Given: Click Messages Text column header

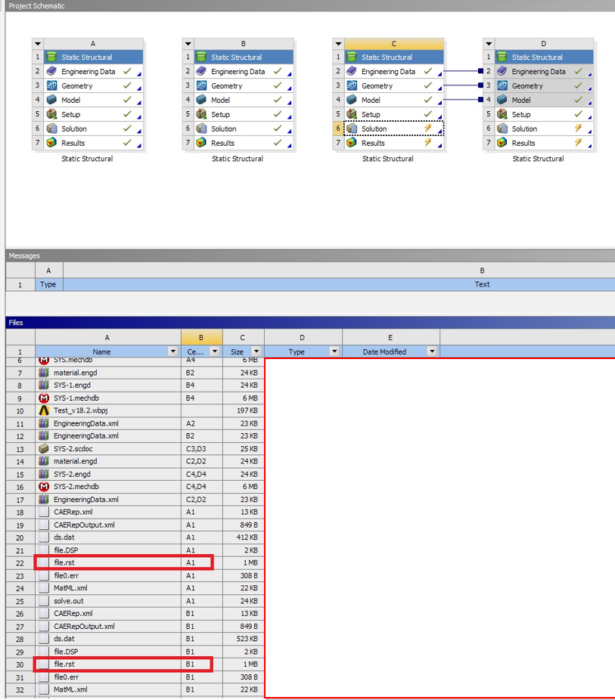Looking at the screenshot, I should [482, 284].
